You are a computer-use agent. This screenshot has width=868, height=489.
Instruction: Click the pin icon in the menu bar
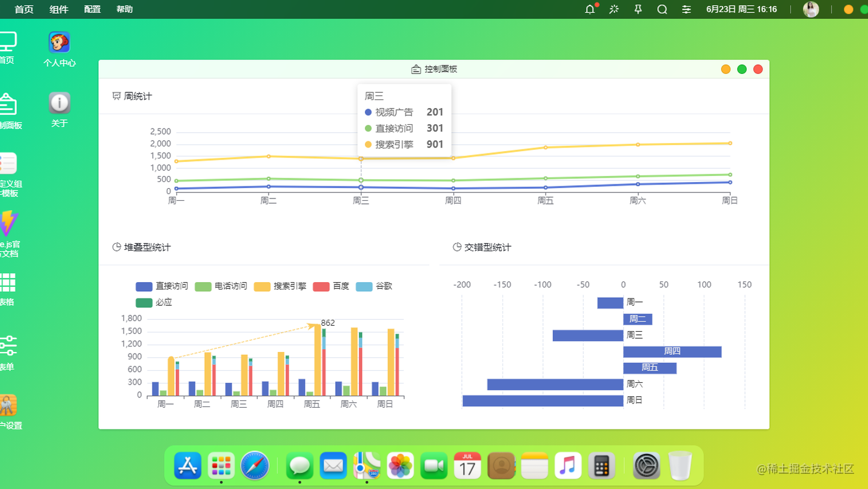tap(638, 9)
